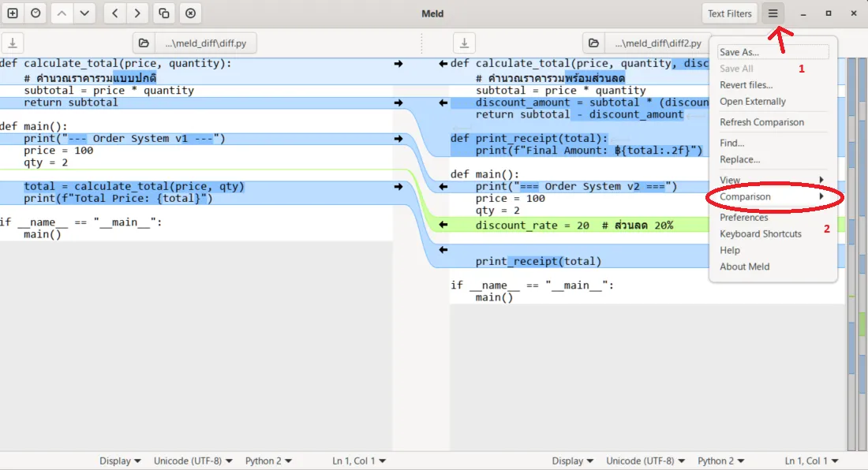Push current change to the right
Viewport: 868px width, 470px height.
pyautogui.click(x=137, y=13)
